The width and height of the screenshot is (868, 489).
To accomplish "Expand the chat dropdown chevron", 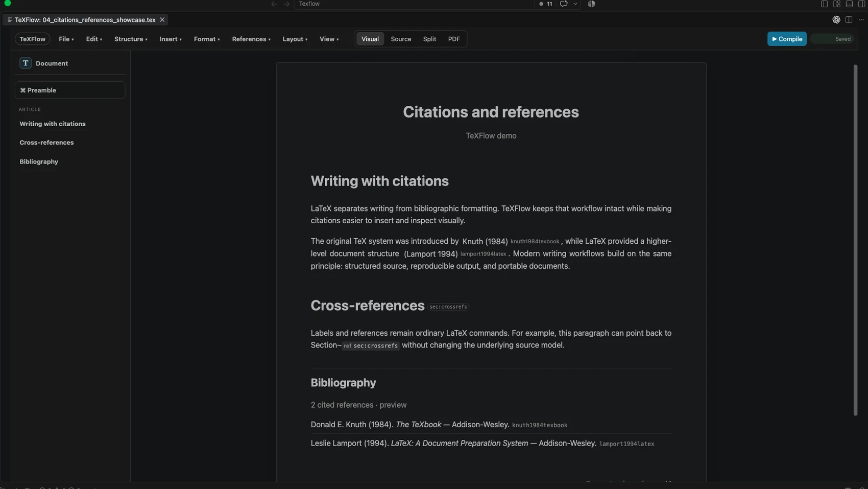I will [575, 4].
